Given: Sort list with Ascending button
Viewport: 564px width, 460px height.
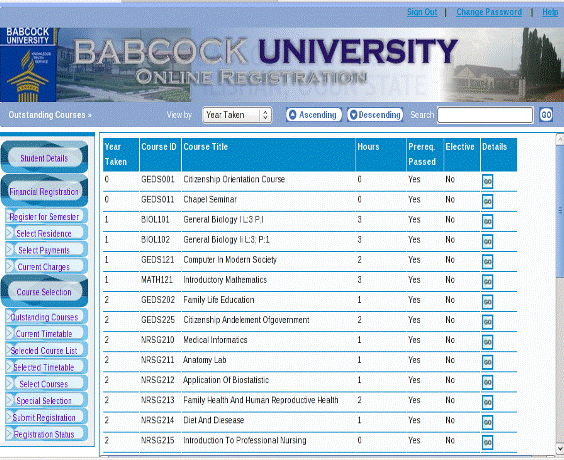Looking at the screenshot, I should point(314,115).
